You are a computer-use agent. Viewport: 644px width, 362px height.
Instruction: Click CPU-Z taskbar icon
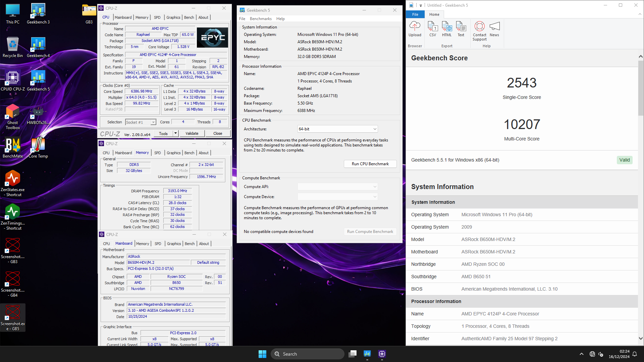tap(382, 354)
